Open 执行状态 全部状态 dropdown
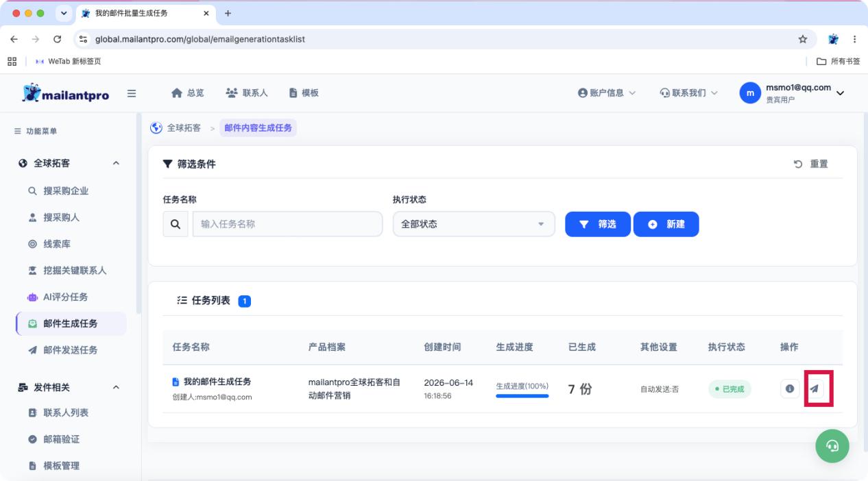868x481 pixels. 474,224
